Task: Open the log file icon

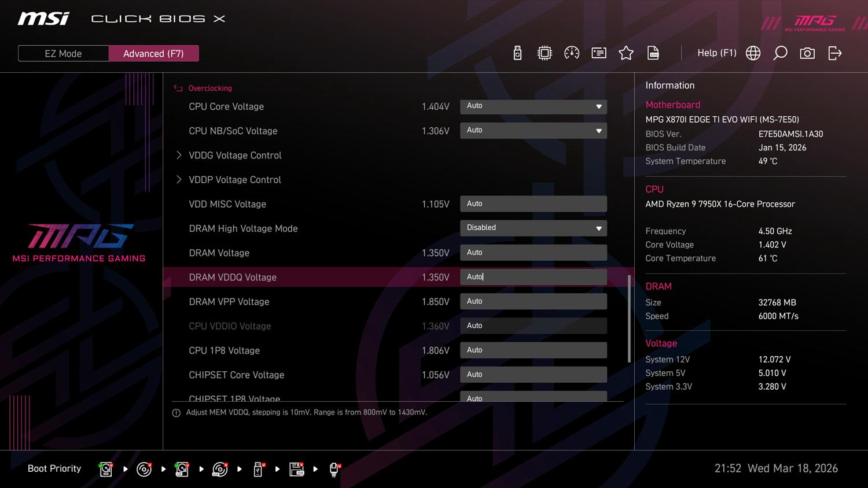Action: pyautogui.click(x=653, y=53)
